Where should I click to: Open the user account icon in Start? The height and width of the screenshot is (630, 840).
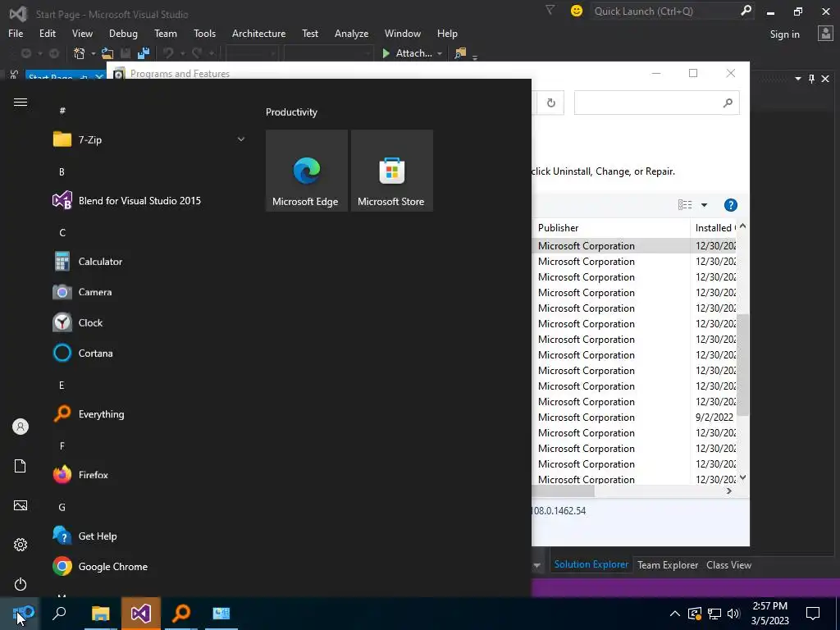click(21, 427)
